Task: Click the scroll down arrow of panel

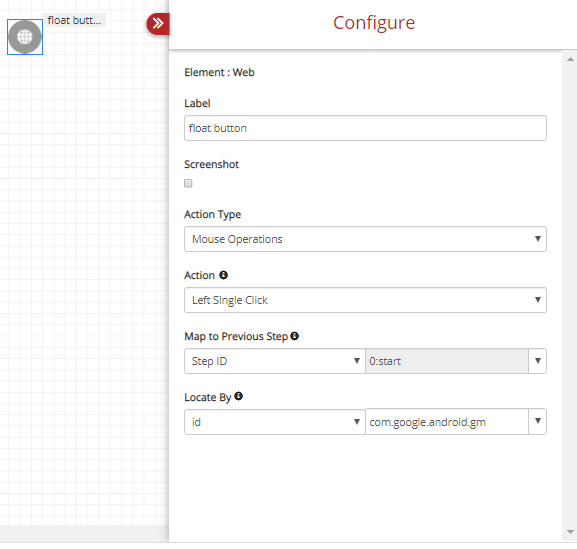Action: (570, 532)
